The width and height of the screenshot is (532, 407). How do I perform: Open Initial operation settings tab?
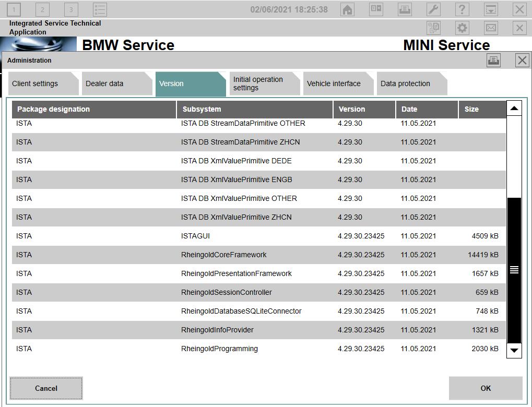[x=265, y=83]
